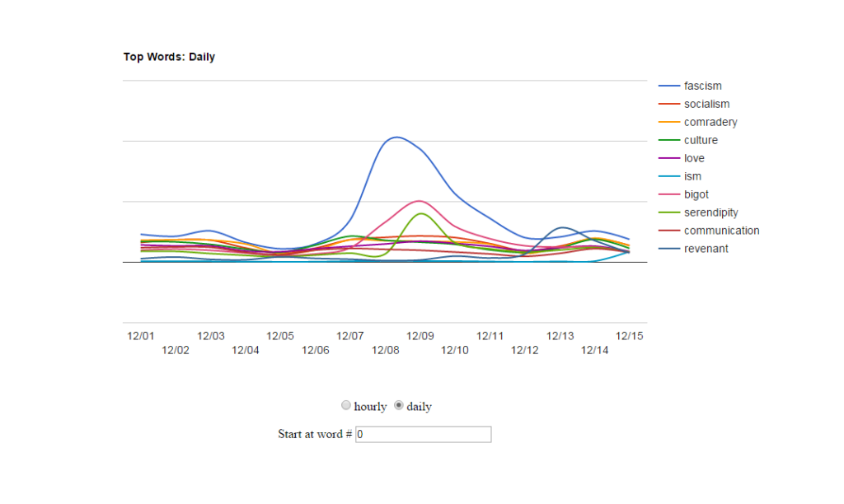Viewport: 844px width, 504px height.
Task: Select the hourly radio button
Action: pyautogui.click(x=346, y=406)
